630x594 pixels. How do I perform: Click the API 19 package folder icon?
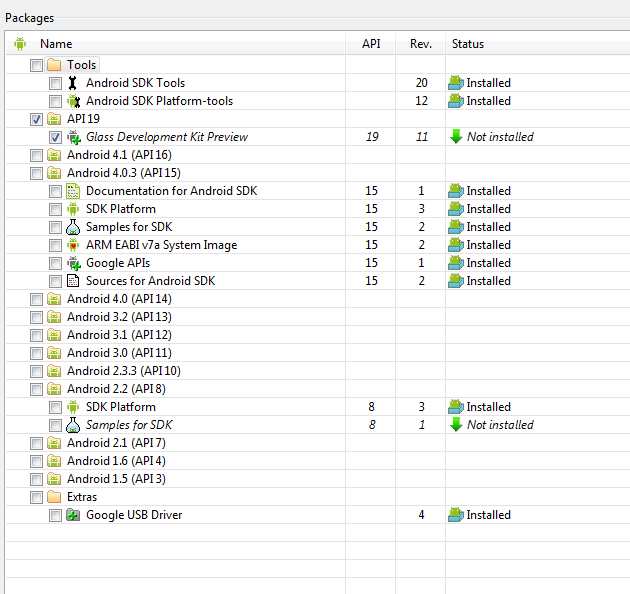[54, 119]
